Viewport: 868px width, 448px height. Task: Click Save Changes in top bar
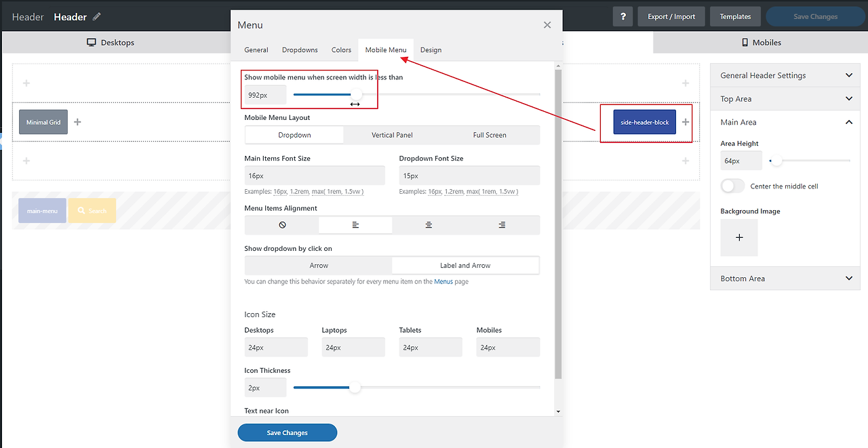[x=815, y=16]
